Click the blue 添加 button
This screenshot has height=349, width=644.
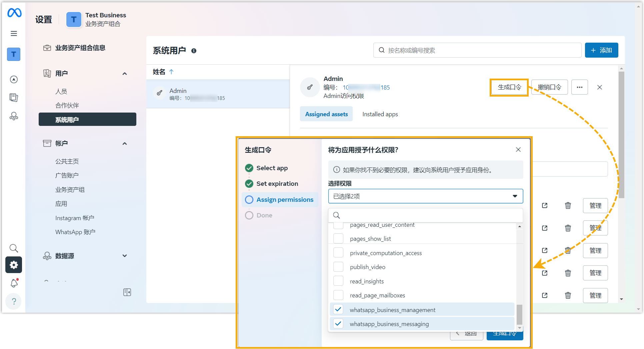click(x=601, y=50)
